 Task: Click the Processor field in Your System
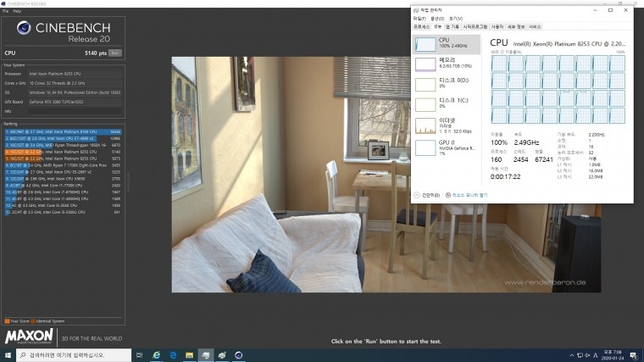[x=75, y=74]
